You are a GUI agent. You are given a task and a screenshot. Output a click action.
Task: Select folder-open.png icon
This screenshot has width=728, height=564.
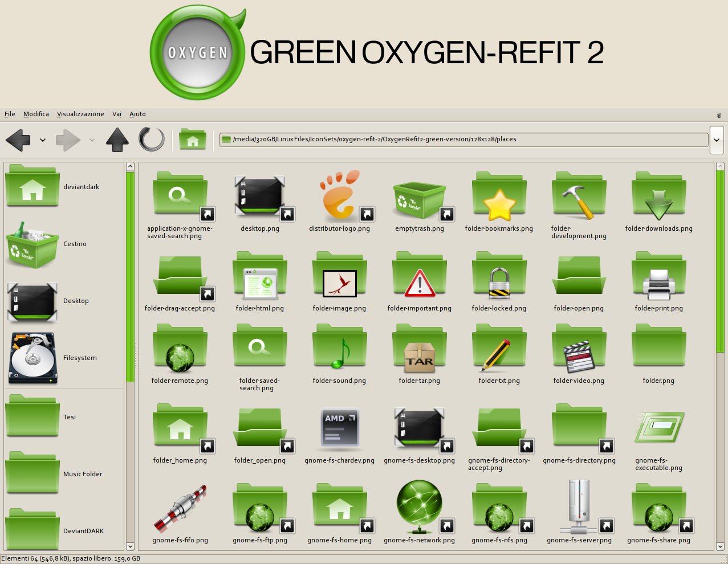click(x=579, y=276)
